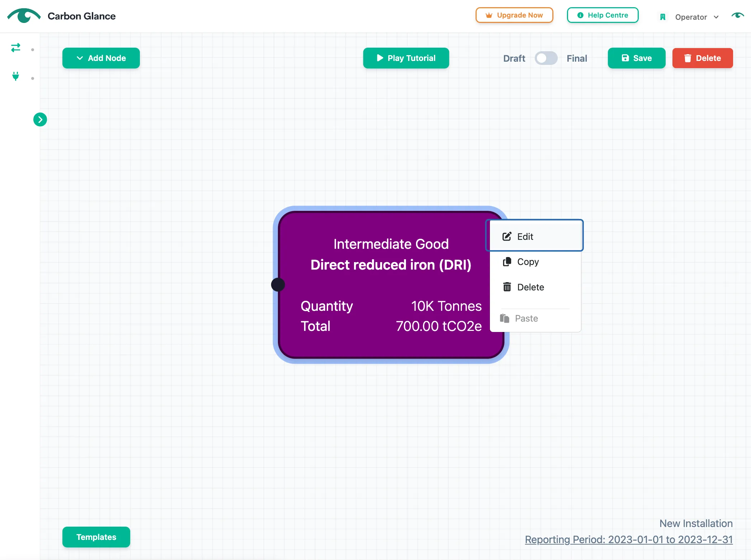
Task: Click the Draft label
Action: 514,58
